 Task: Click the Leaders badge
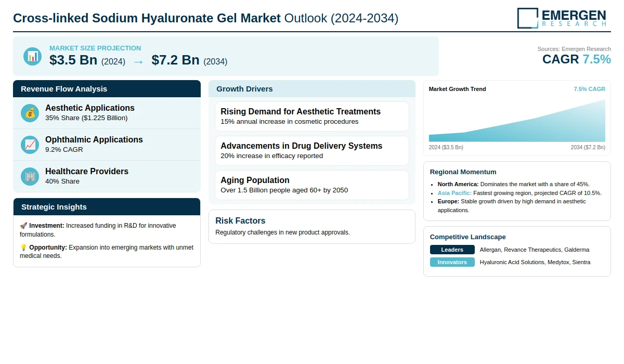(x=452, y=250)
